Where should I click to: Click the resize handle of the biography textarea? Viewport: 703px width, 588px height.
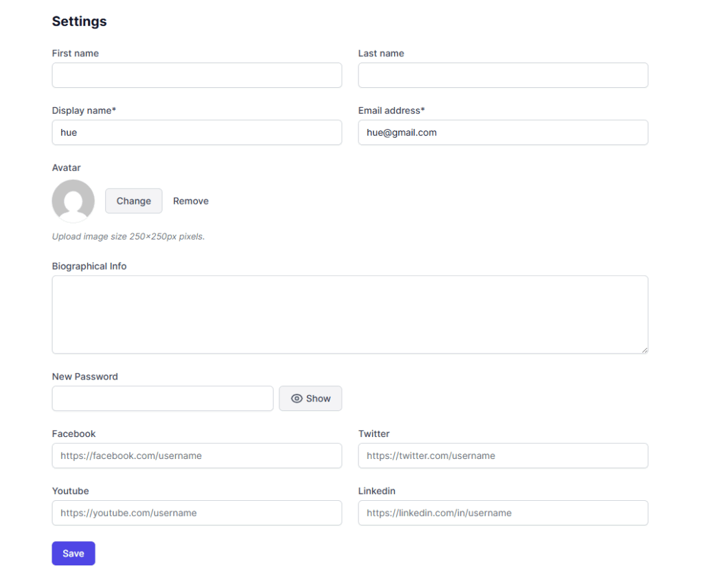click(645, 350)
